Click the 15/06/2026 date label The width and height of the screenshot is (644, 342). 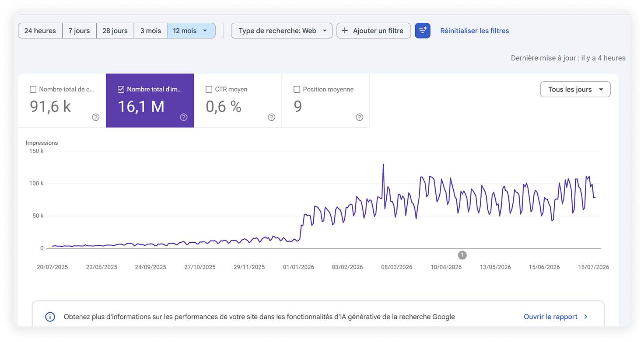[x=544, y=267]
